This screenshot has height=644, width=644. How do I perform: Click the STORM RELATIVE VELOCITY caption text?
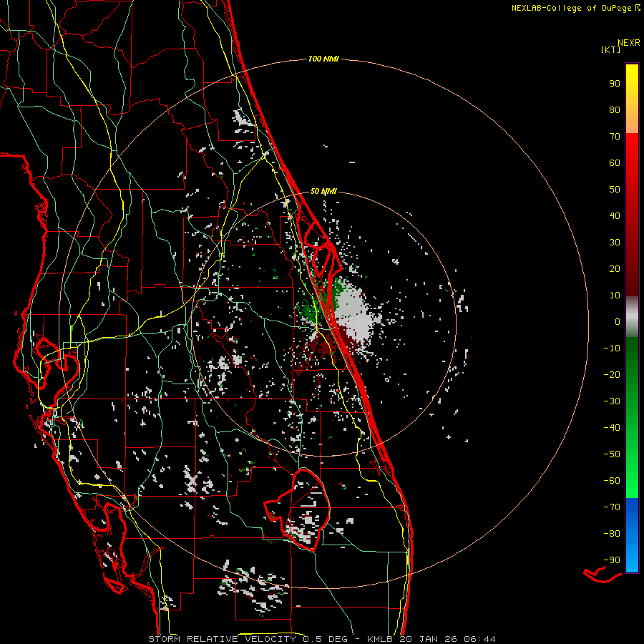tap(221, 638)
